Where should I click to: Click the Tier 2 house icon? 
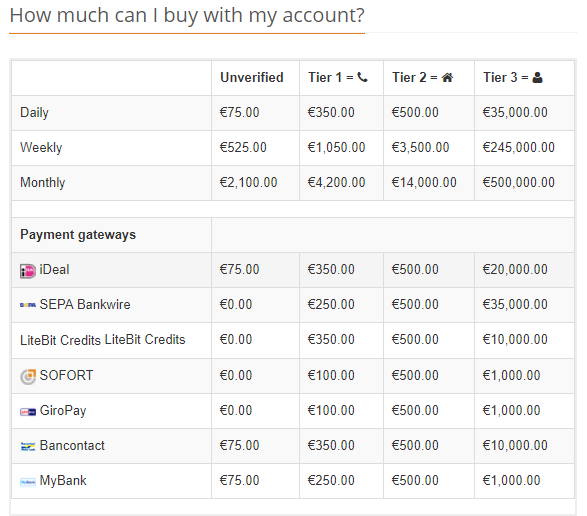coord(447,78)
